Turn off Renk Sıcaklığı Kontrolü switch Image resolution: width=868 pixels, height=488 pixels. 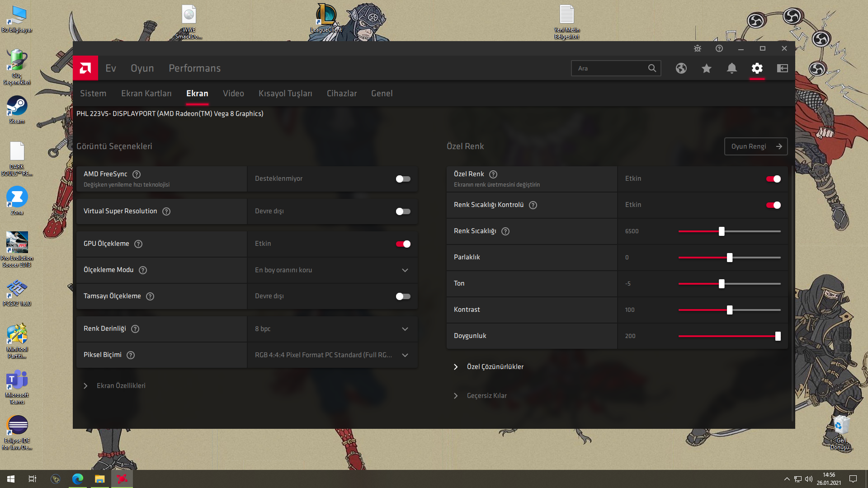pos(773,205)
